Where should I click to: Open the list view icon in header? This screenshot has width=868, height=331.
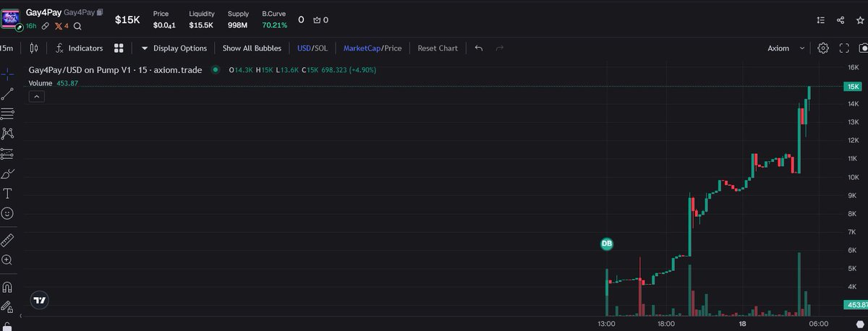[820, 20]
